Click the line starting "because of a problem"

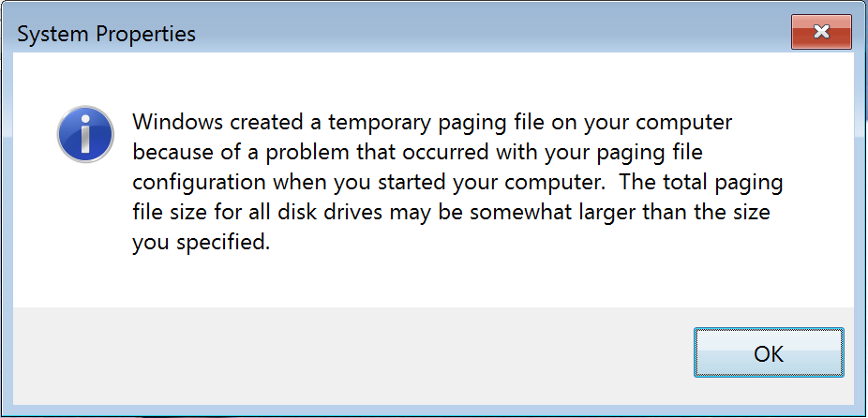(417, 154)
